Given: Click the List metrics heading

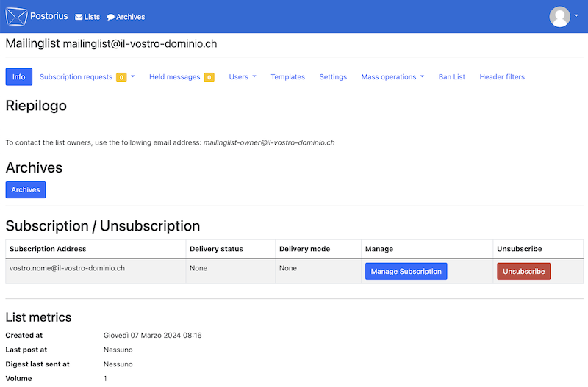Looking at the screenshot, I should [x=39, y=317].
